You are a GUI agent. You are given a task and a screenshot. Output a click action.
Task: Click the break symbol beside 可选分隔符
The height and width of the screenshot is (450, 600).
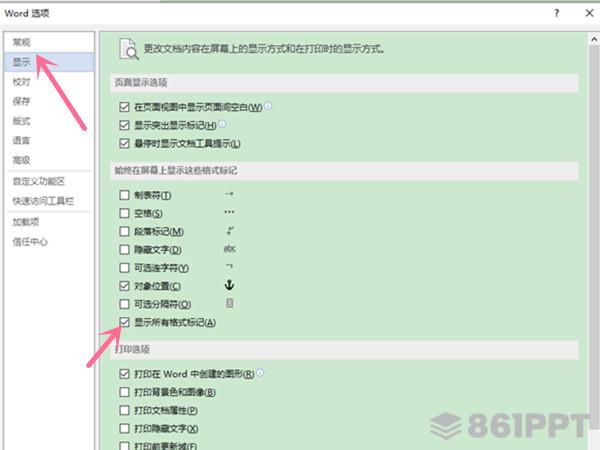click(x=230, y=303)
